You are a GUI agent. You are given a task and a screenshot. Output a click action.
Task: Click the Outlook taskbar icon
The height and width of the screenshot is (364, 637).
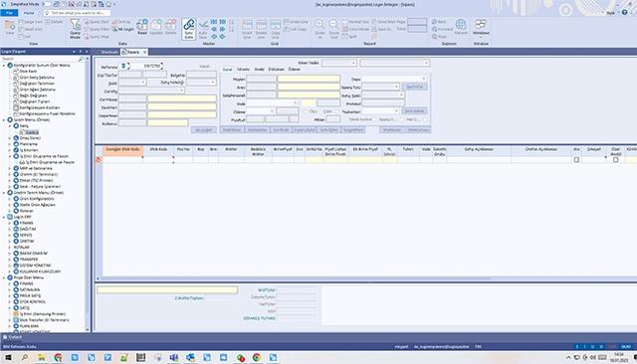coord(190,357)
